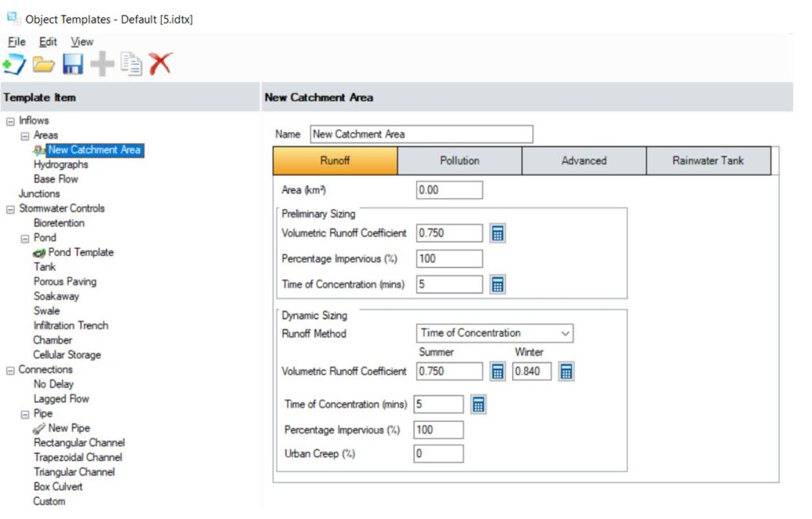
Task: Open calculator for Dynamic Time of Concentration
Action: point(478,405)
